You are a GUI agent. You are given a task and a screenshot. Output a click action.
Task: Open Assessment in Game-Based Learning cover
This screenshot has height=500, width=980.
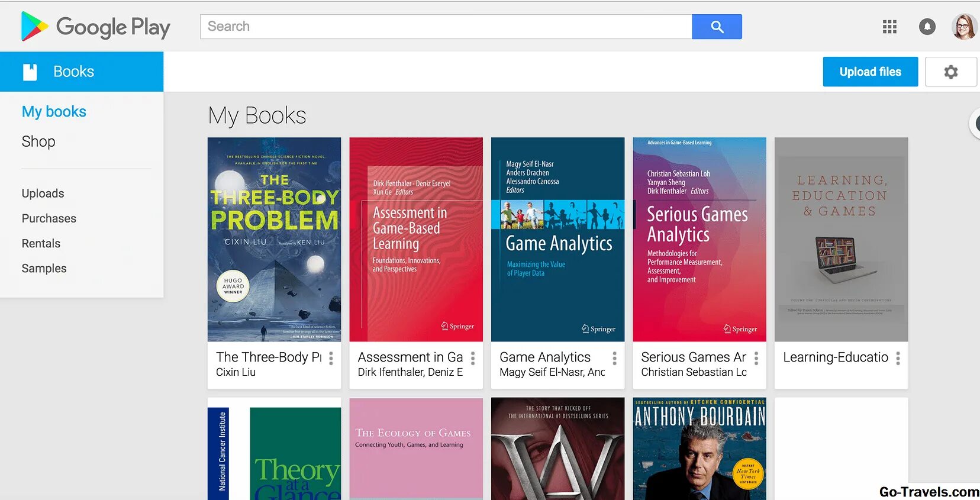pyautogui.click(x=416, y=240)
